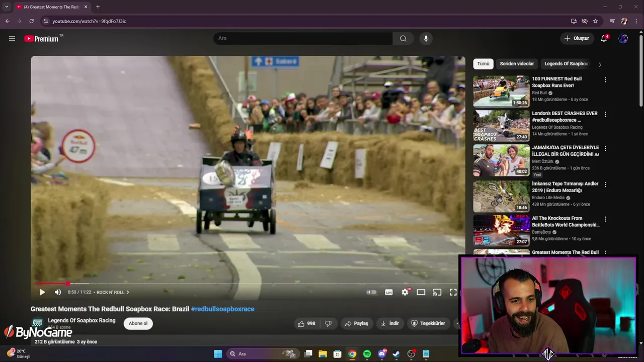The image size is (644, 362).
Task: Reload the page in Chrome
Action: pyautogui.click(x=31, y=21)
